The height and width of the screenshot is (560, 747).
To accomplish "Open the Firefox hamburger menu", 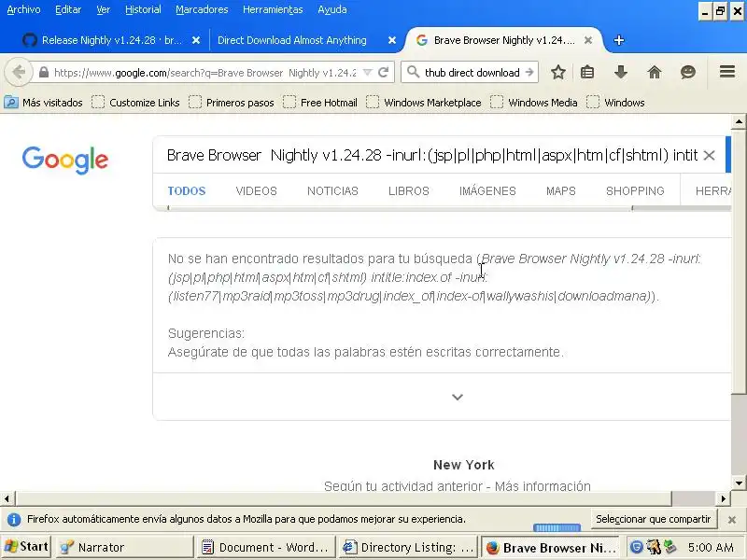I will tap(727, 72).
